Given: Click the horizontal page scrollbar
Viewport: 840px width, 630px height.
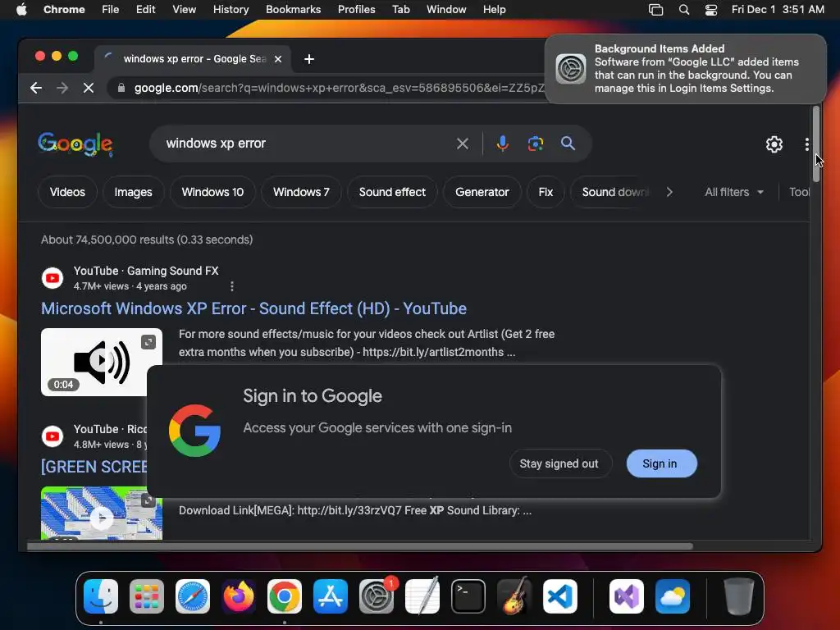Looking at the screenshot, I should point(359,546).
